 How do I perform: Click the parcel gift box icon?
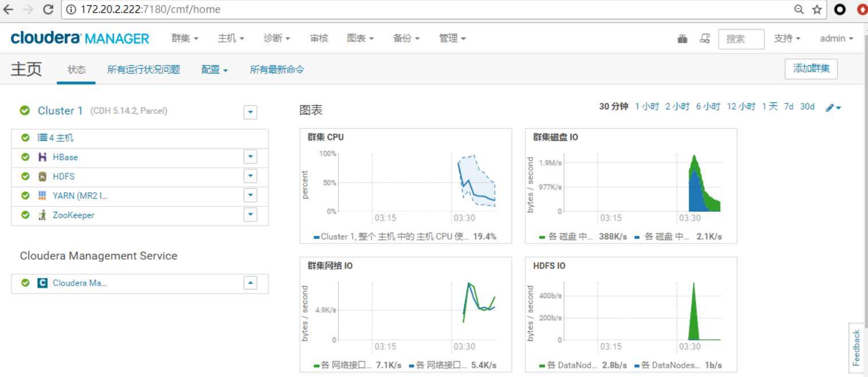(682, 39)
